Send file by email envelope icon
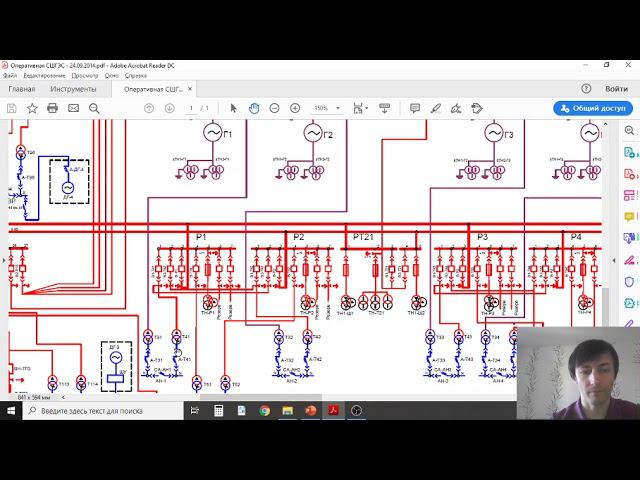Image resolution: width=640 pixels, height=480 pixels. 73,108
